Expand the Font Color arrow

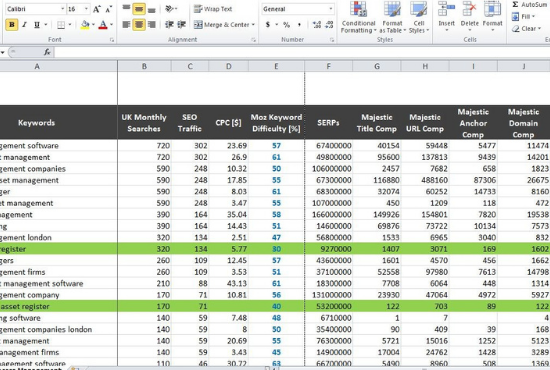tap(112, 25)
